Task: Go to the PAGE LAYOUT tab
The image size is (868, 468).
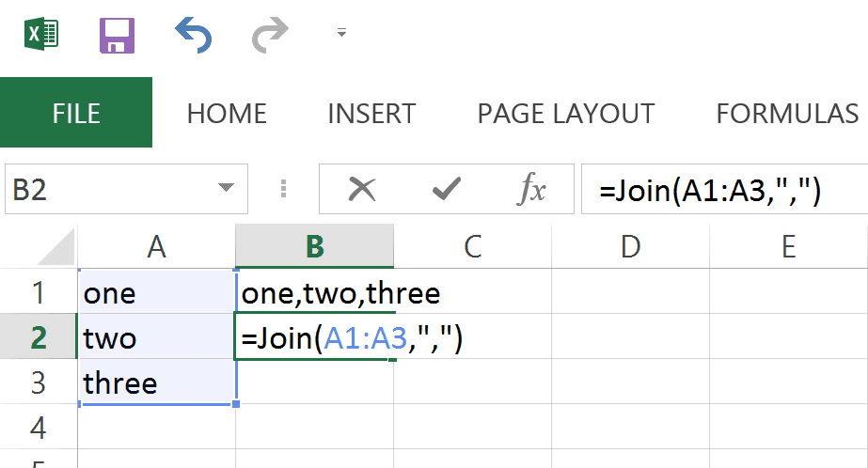Action: (x=565, y=114)
